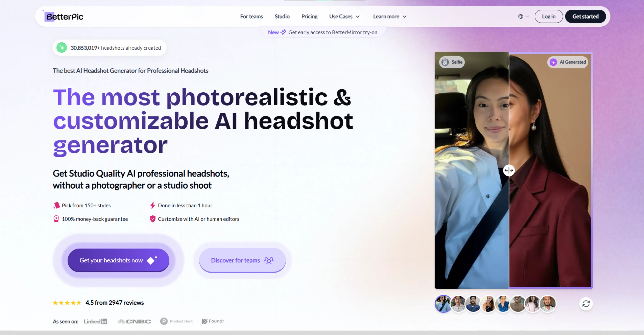The image size is (644, 335).
Task: Click the shield check icon beside Customize with AI
Action: click(x=152, y=219)
